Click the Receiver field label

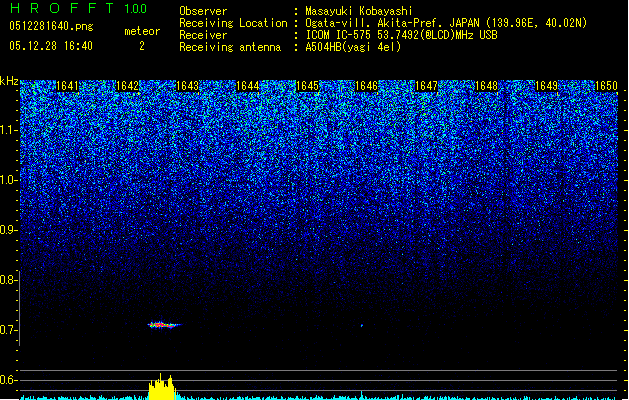(203, 35)
